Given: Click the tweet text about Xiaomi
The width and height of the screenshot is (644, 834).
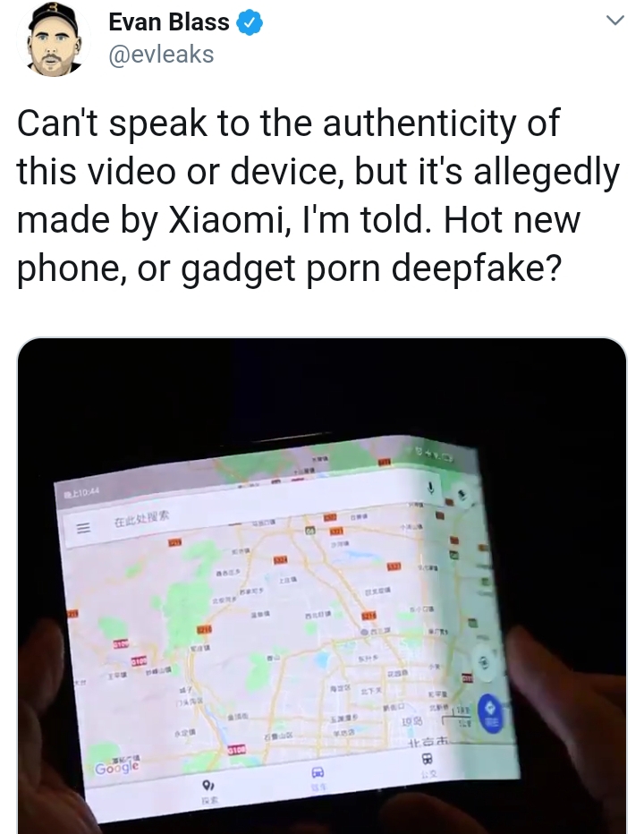Looking at the screenshot, I should [318, 195].
